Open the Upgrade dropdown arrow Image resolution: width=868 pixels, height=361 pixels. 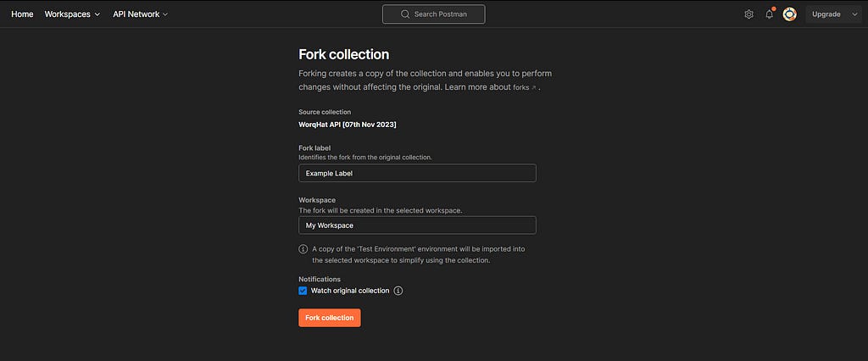[x=854, y=14]
